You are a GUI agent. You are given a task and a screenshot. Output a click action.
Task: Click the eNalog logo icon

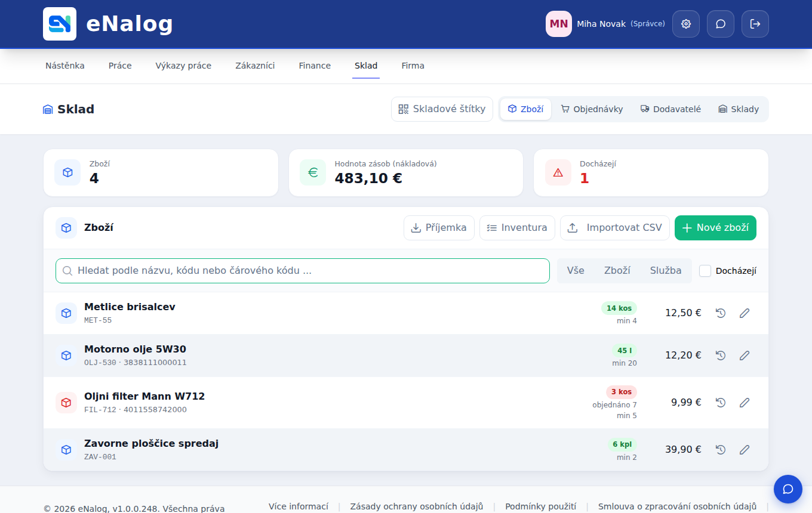[60, 24]
